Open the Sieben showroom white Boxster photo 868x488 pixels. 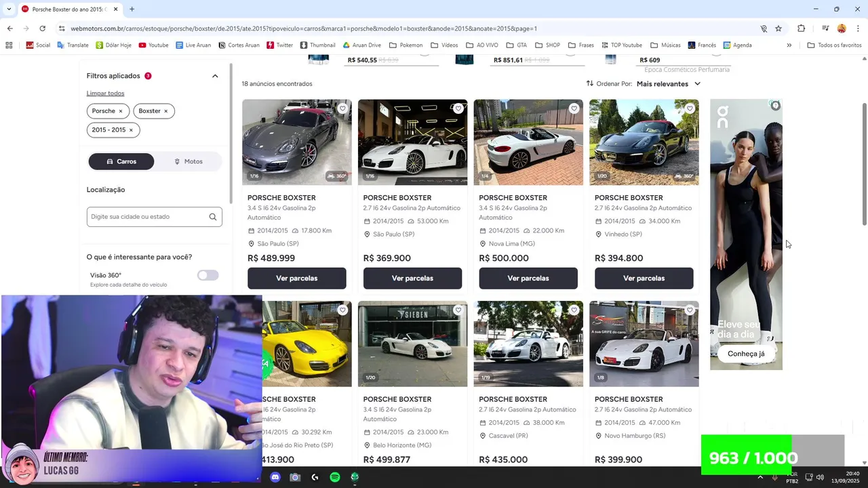[412, 344]
